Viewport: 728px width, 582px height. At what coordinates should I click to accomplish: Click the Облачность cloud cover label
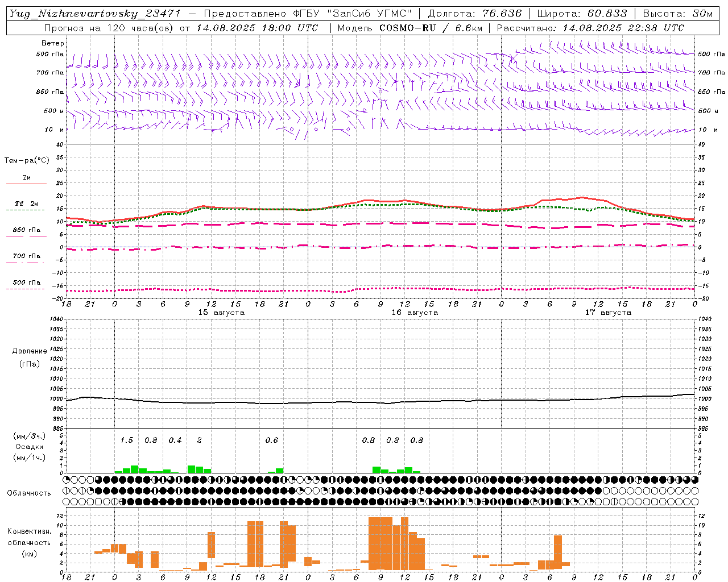[29, 493]
